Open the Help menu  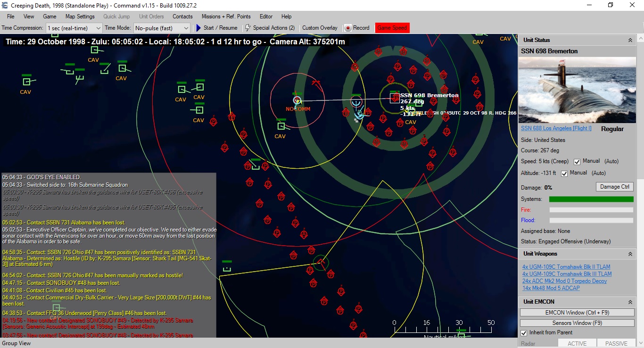pos(286,17)
